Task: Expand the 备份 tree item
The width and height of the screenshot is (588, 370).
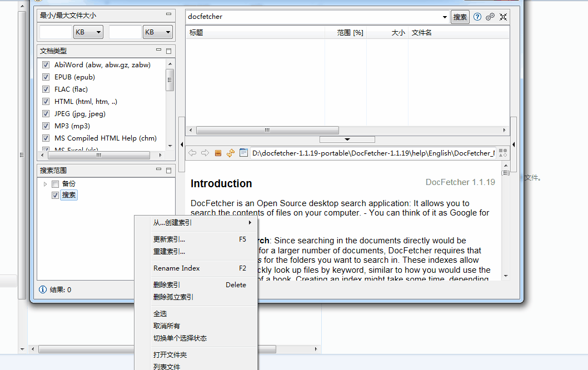Action: [x=46, y=183]
